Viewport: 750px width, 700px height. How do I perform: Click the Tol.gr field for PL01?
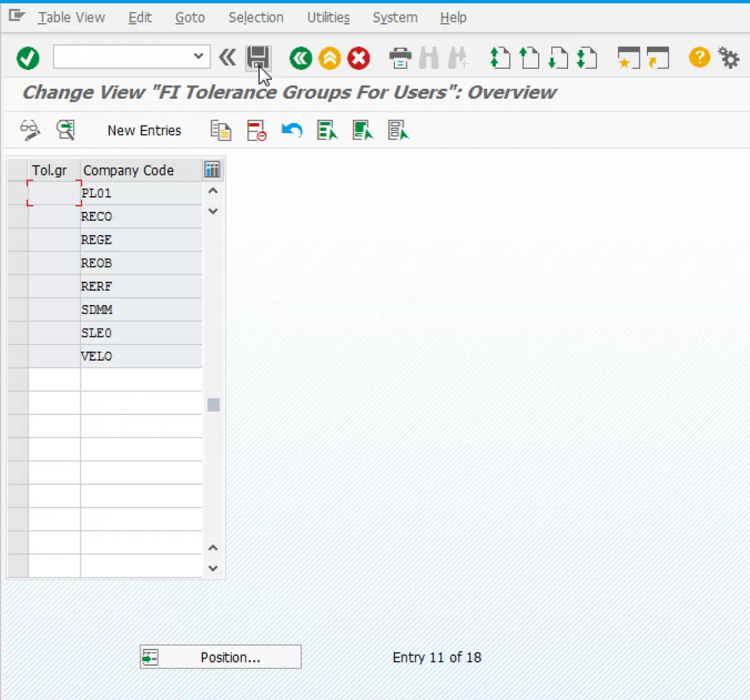(54, 193)
